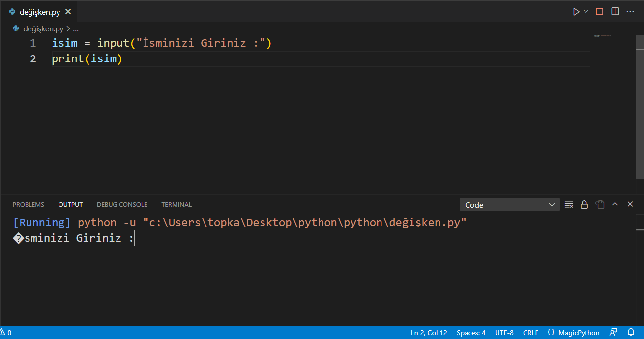Run the Python file with play button
Image resolution: width=644 pixels, height=339 pixels.
576,12
